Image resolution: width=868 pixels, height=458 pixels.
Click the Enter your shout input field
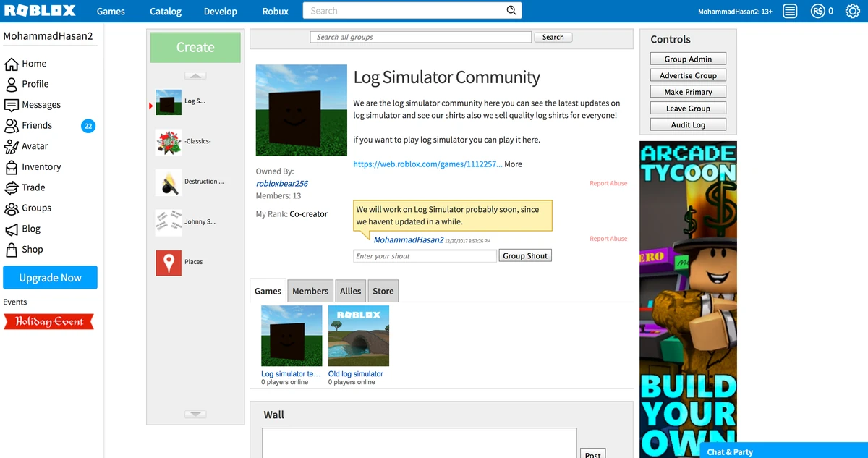(x=424, y=255)
